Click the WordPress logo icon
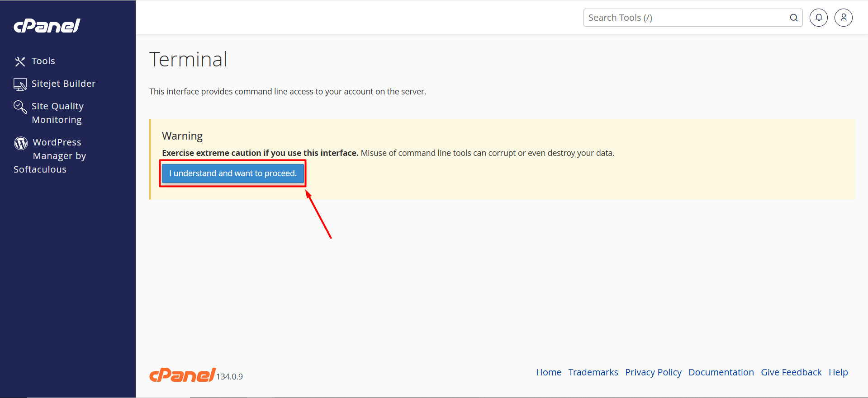 pyautogui.click(x=21, y=143)
